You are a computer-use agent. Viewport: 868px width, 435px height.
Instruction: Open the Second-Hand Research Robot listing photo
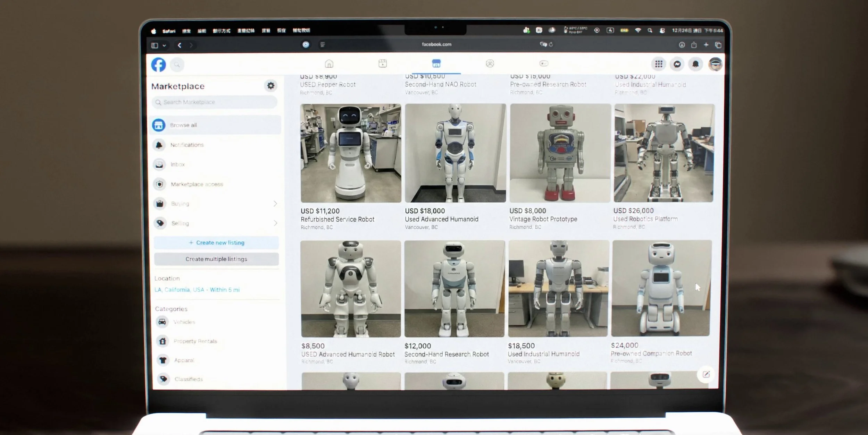point(454,289)
